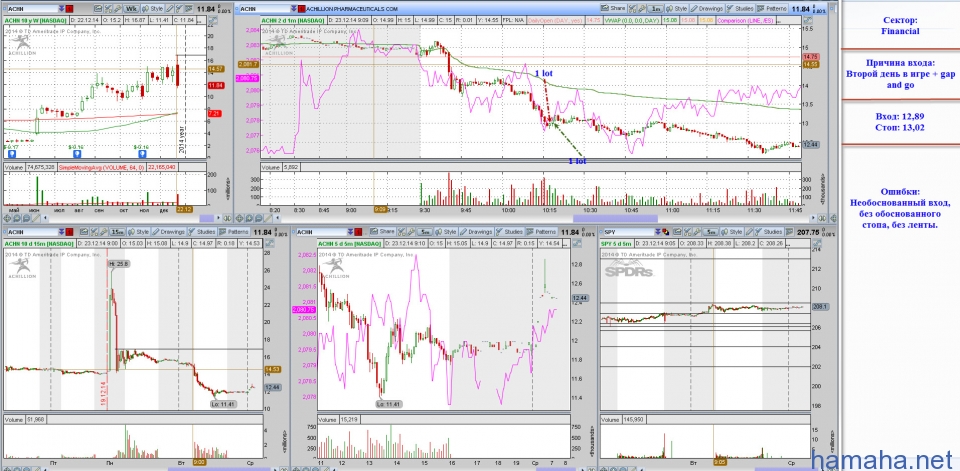This screenshot has width=960, height=471.
Task: Open Patterns menu in the 1-minute chart toolbar
Action: (771, 9)
